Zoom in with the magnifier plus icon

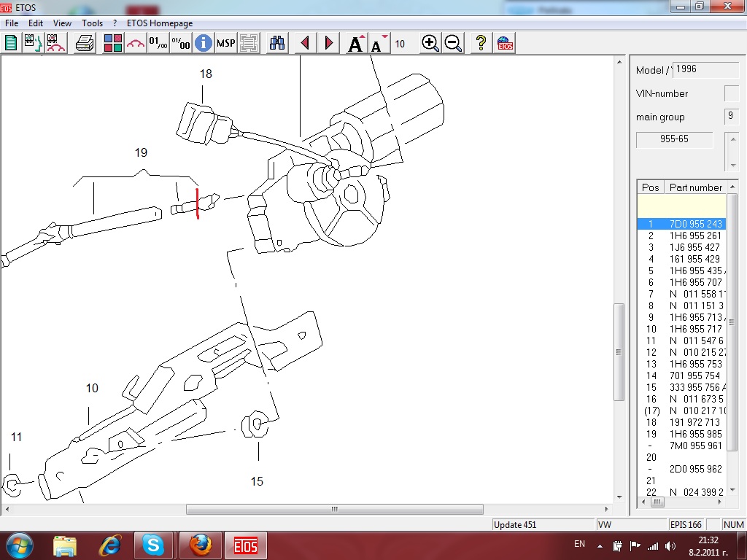pyautogui.click(x=430, y=43)
